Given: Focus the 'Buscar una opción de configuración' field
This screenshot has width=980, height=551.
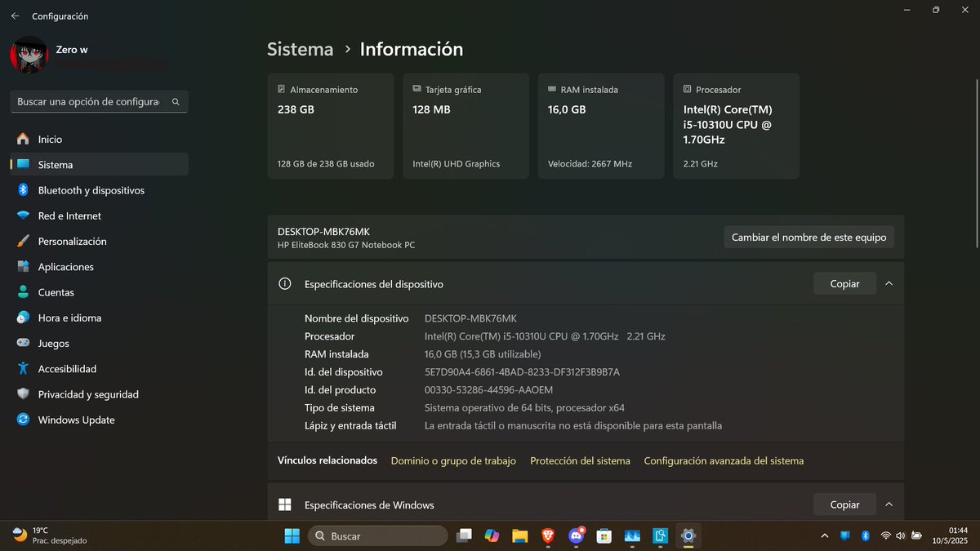Looking at the screenshot, I should [x=99, y=102].
